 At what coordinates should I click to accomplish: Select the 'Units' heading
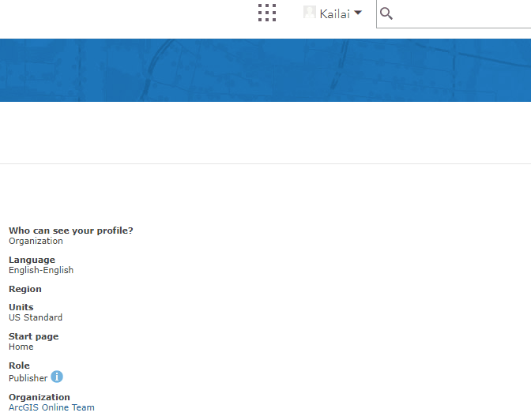pos(21,307)
